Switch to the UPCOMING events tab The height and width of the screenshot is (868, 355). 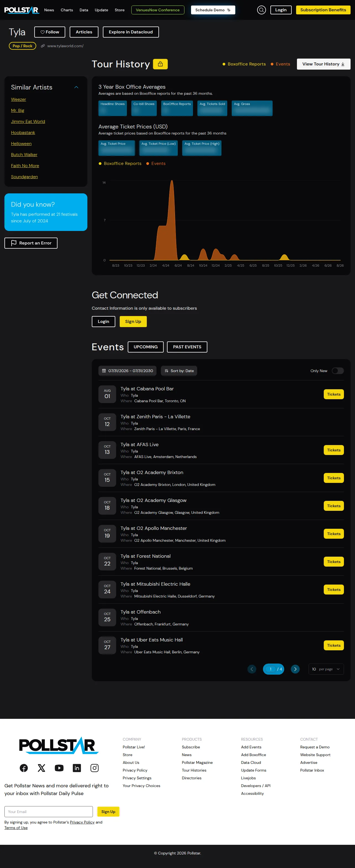pos(146,347)
